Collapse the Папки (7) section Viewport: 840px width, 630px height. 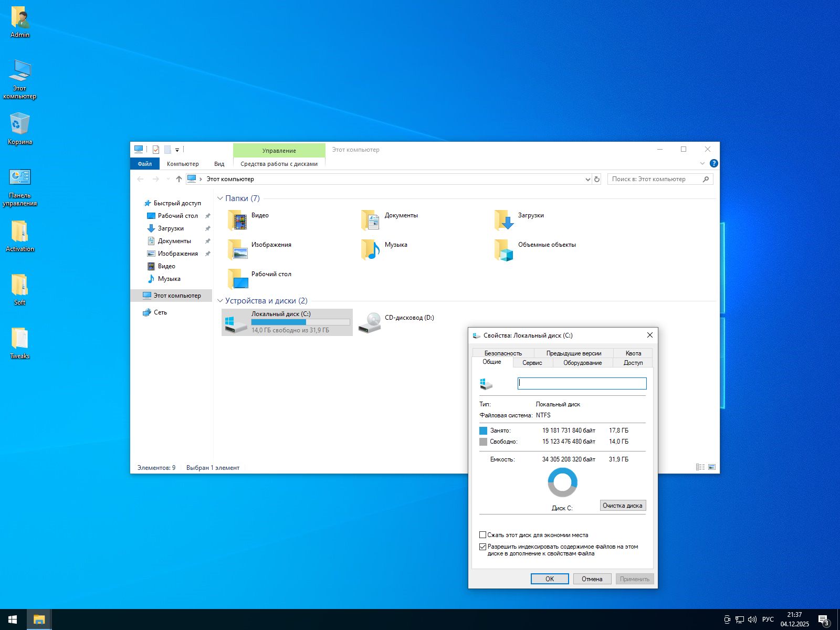[220, 198]
